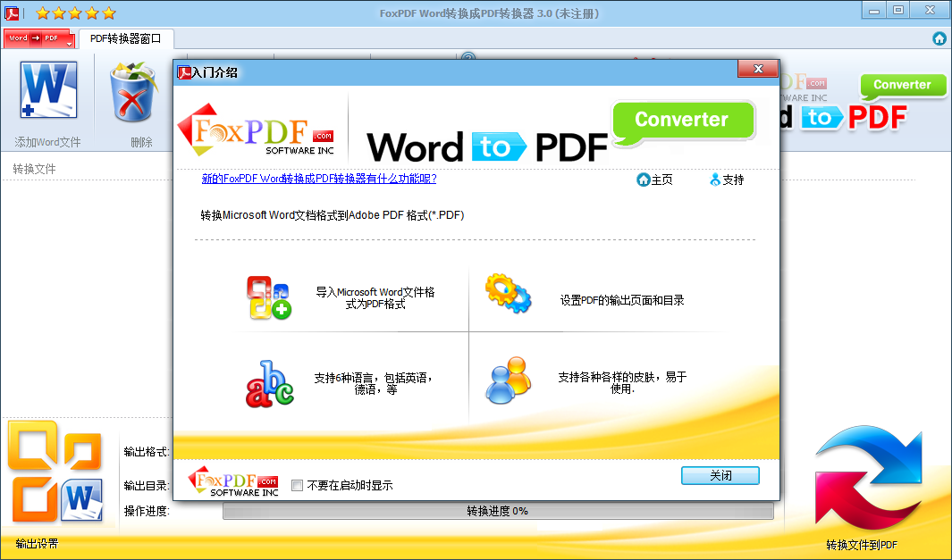Image resolution: width=952 pixels, height=560 pixels.
Task: Click the FoxPDF app icon in title bar
Action: [12, 13]
